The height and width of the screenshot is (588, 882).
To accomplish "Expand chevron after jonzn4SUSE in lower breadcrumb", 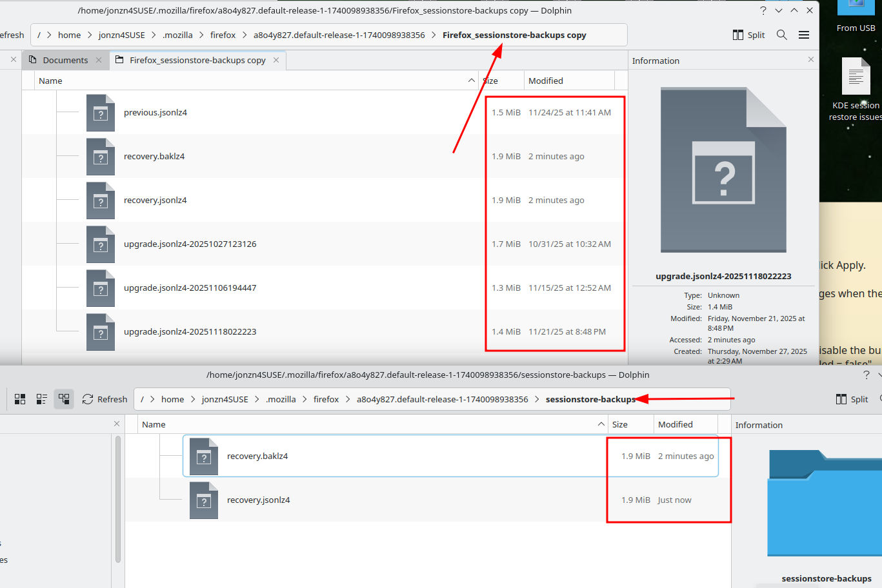I will point(257,399).
